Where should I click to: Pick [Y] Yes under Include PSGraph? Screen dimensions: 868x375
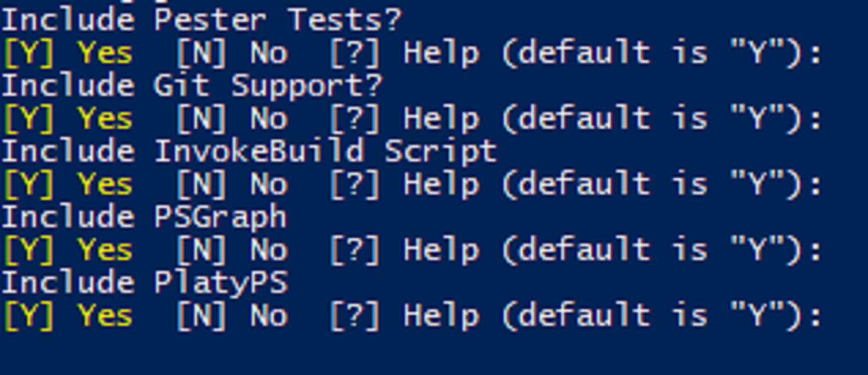[x=68, y=250]
